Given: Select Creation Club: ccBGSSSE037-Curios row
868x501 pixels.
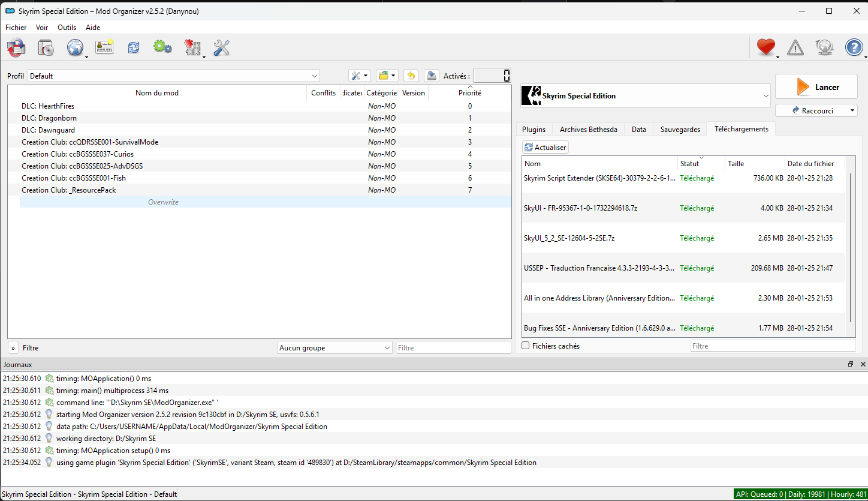Looking at the screenshot, I should [260, 154].
